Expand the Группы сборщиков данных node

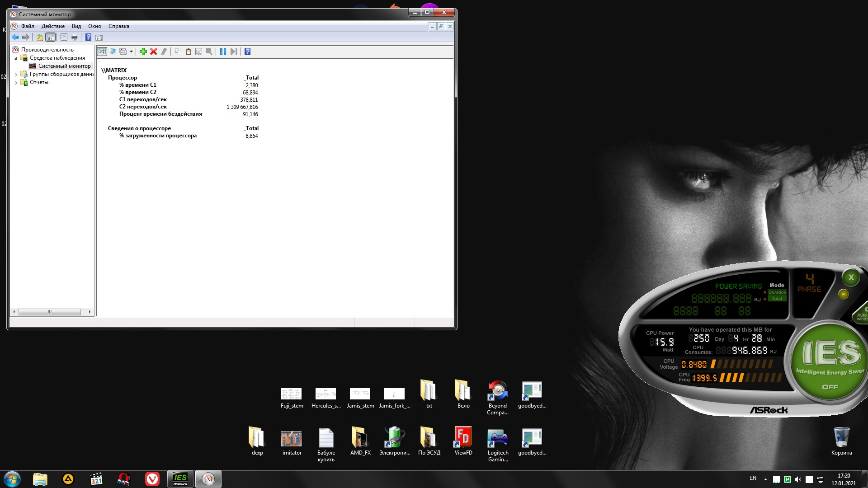coord(16,75)
